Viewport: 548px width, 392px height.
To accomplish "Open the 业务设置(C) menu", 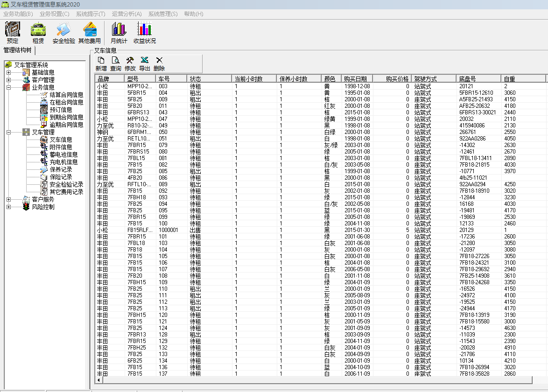I will [x=54, y=14].
